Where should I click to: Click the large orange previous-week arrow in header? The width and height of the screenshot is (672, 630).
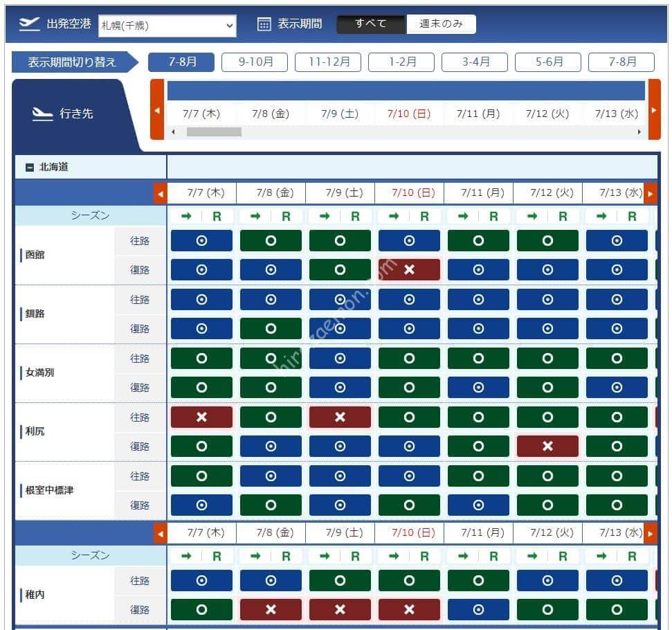pos(157,110)
